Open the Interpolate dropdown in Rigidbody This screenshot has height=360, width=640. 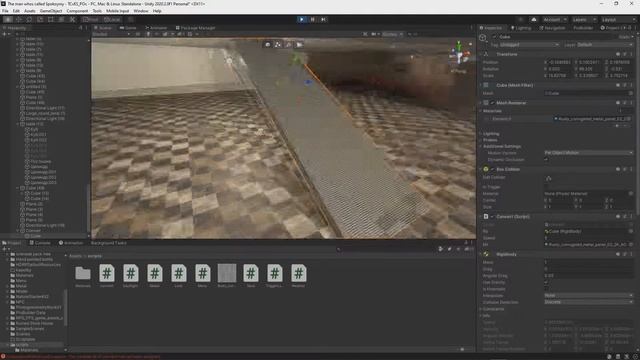[x=589, y=295]
